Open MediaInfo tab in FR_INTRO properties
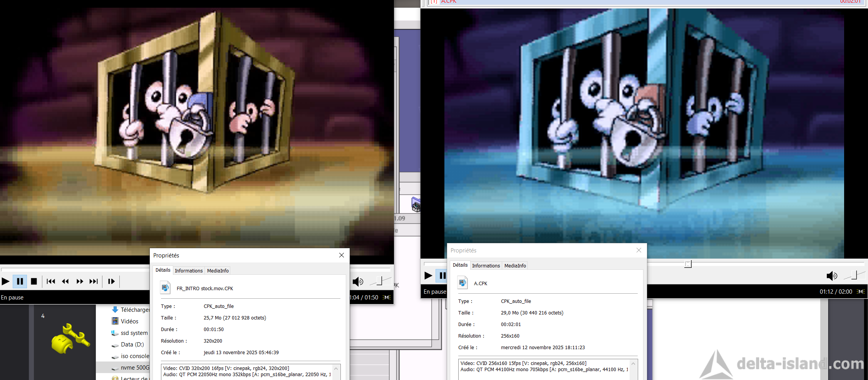Image resolution: width=868 pixels, height=380 pixels. pyautogui.click(x=218, y=271)
